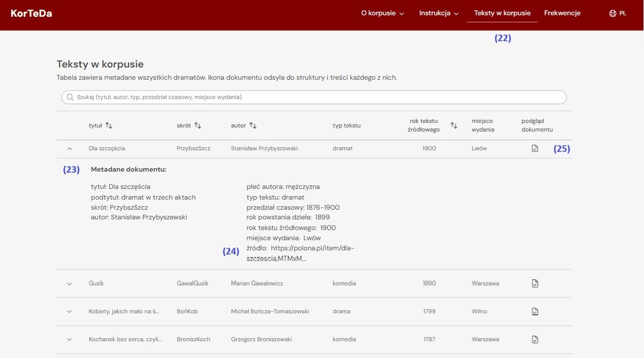Click the BroniszKoch abbreviation cell
The width and height of the screenshot is (644, 358).
pos(194,339)
